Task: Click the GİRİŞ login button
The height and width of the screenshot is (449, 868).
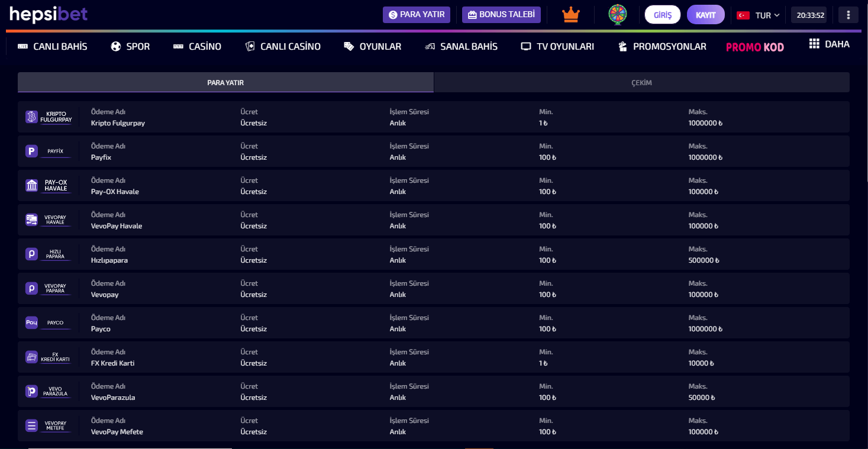Action: coord(663,15)
